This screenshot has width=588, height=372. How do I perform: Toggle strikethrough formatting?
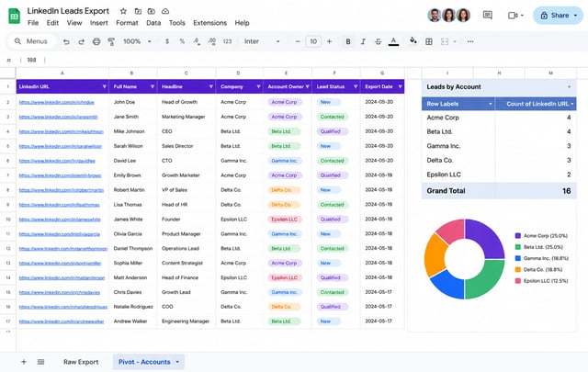pos(378,41)
